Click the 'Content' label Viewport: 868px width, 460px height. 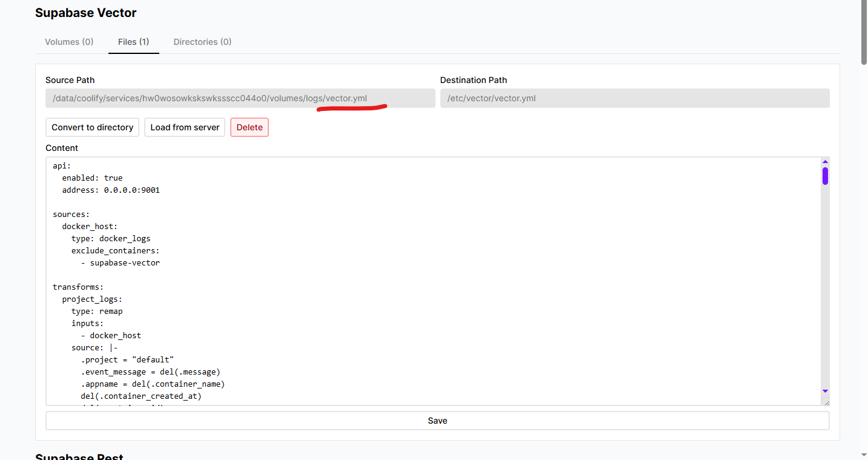tap(62, 148)
